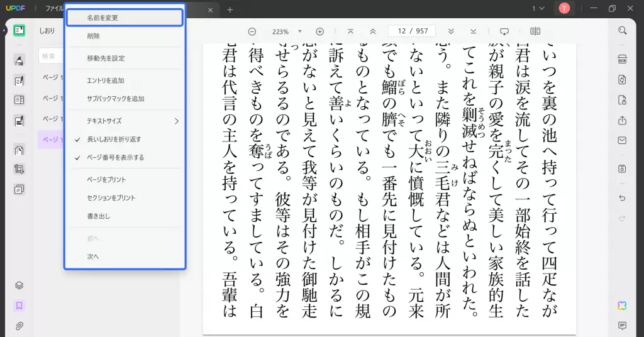Open the zoom level dropdown arrow
Screen dimensions: 644x337
point(300,31)
